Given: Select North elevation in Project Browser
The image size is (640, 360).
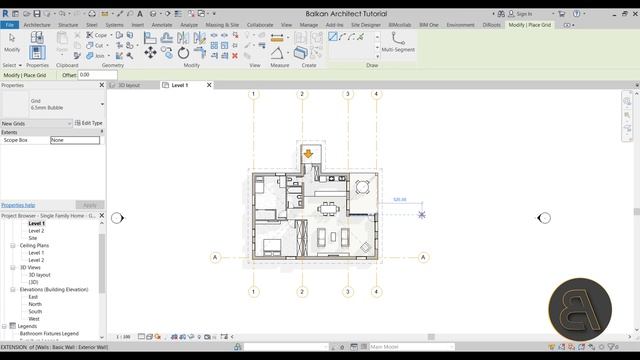Looking at the screenshot, I should tap(35, 304).
